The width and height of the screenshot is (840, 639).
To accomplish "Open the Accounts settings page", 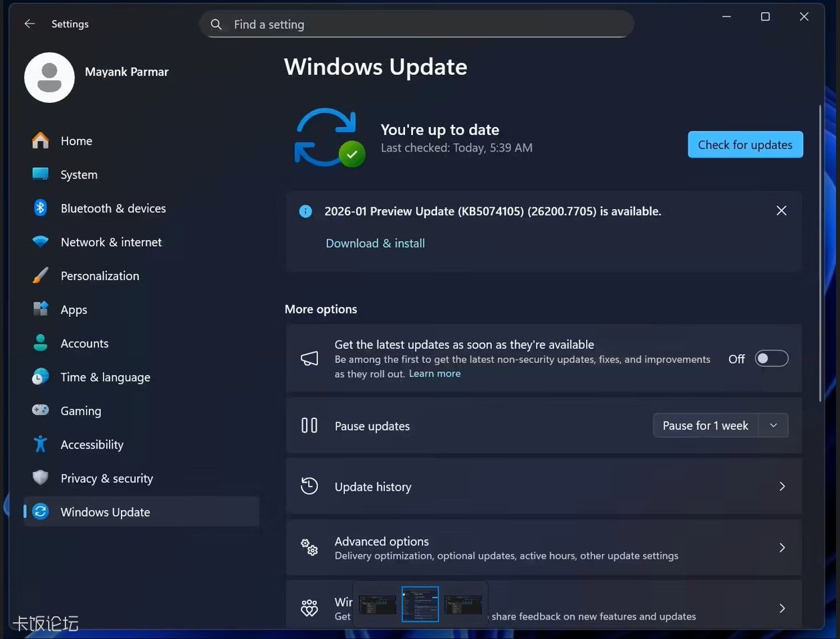I will point(84,344).
